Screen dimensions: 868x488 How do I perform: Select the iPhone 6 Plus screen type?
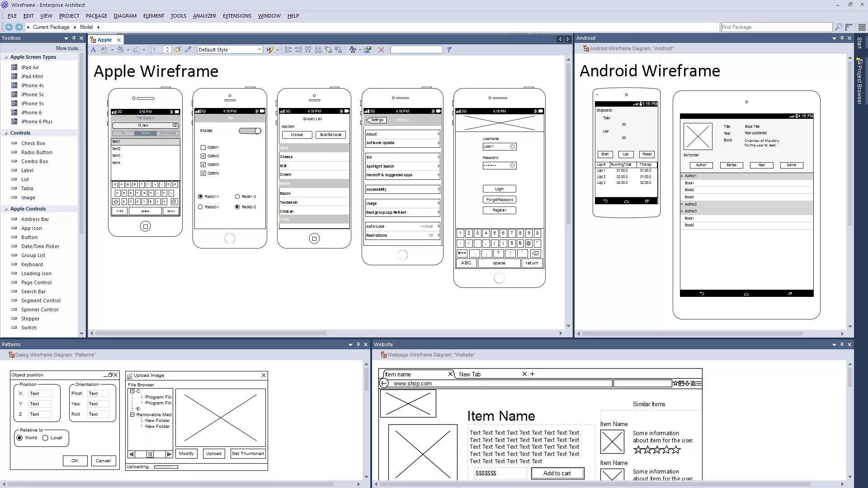[x=36, y=122]
